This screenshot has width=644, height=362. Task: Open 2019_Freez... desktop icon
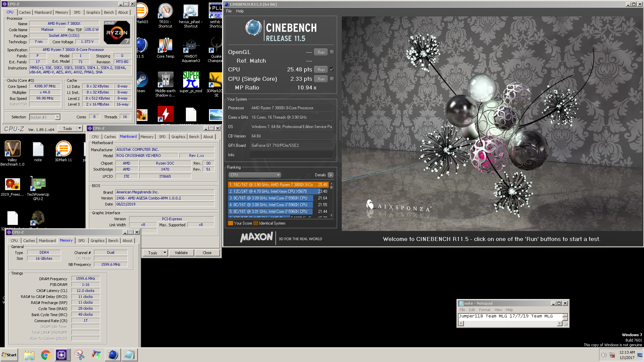tap(12, 187)
